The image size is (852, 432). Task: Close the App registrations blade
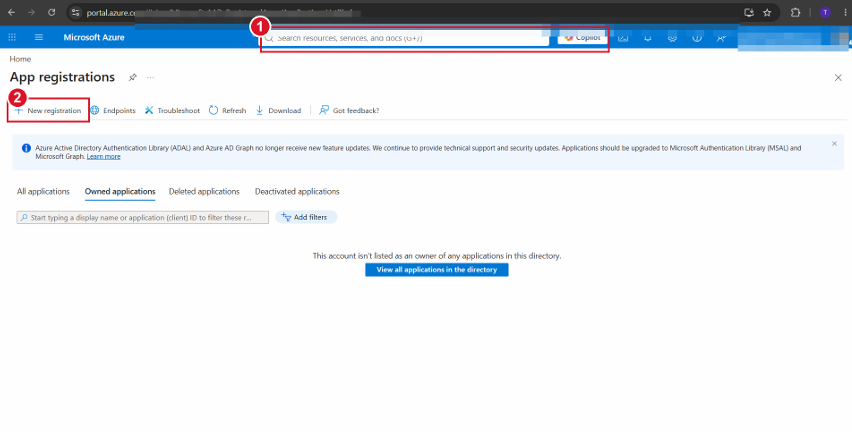coord(838,78)
